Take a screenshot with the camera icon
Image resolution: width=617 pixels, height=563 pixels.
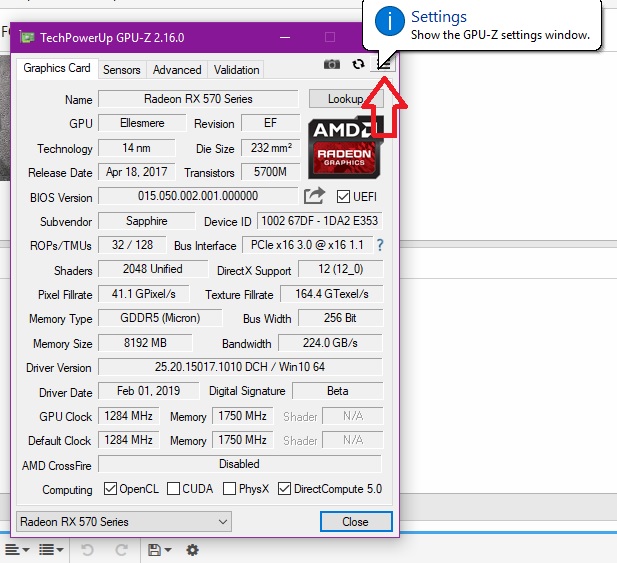click(x=332, y=64)
